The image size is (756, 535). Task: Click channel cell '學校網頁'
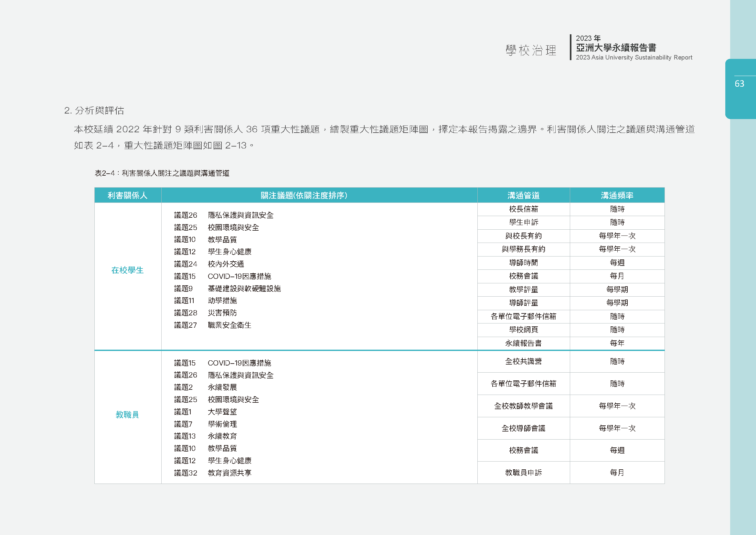(524, 330)
